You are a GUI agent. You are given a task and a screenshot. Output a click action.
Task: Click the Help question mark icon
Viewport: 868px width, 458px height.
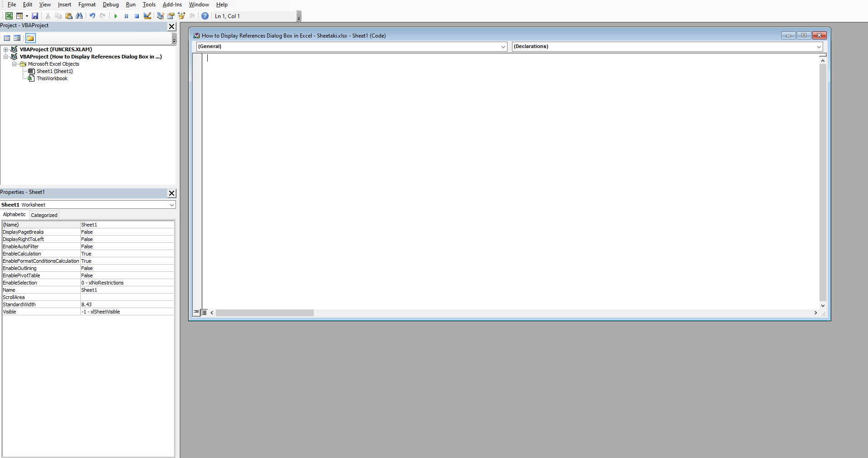coord(205,16)
